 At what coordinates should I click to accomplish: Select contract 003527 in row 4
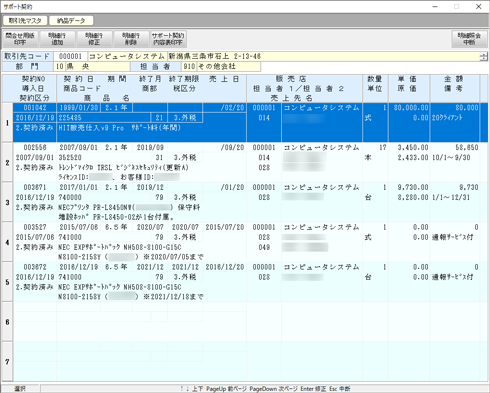point(35,227)
